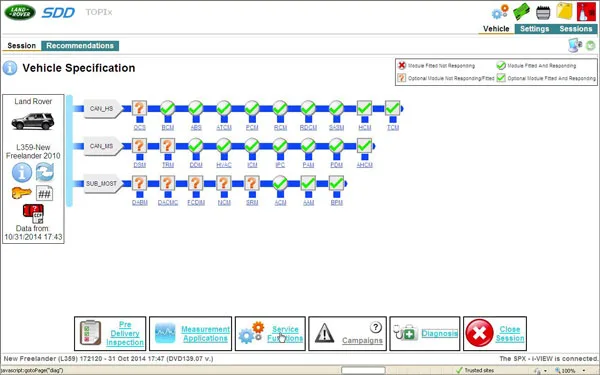The image size is (600, 375).
Task: Click the hash symbols ## icon
Action: click(x=44, y=194)
